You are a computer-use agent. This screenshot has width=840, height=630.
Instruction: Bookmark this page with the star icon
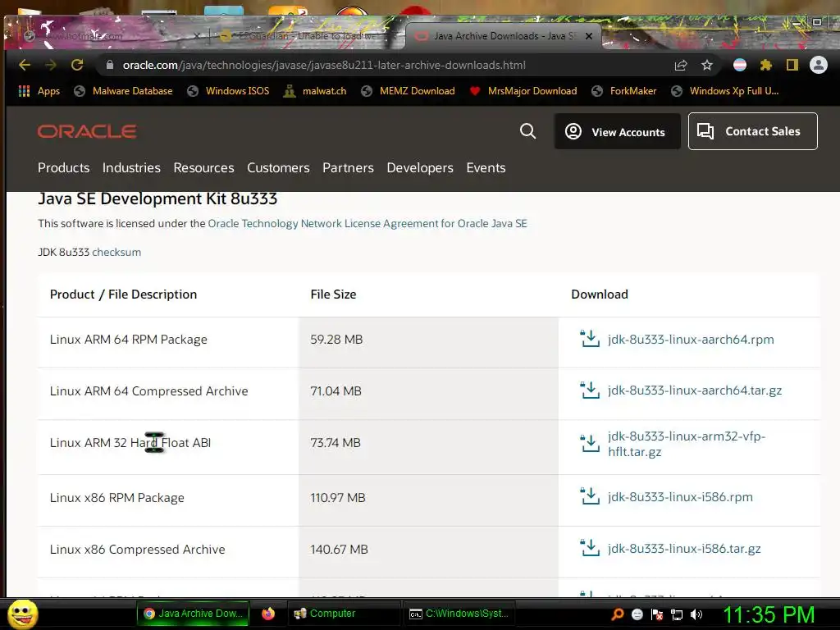coord(707,66)
